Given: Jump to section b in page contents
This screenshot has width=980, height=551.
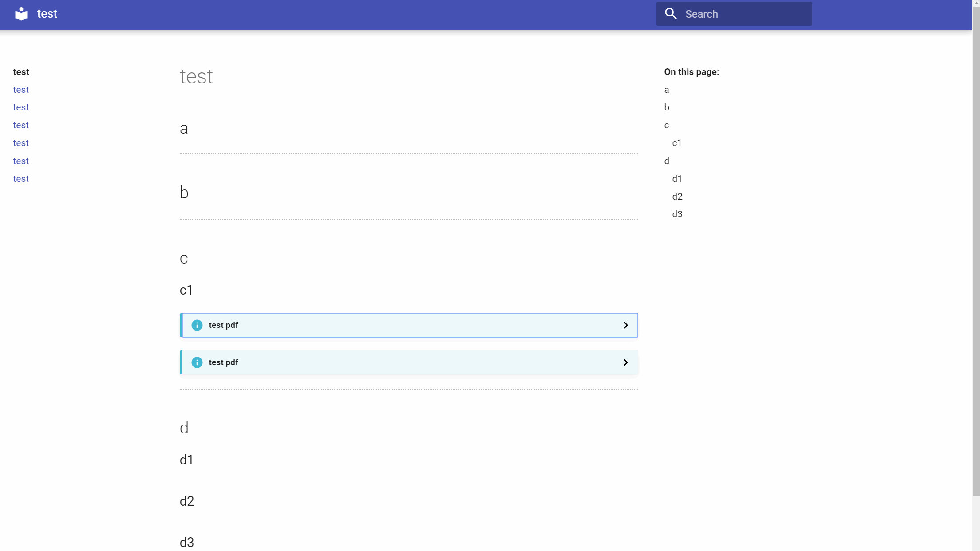Looking at the screenshot, I should click(667, 107).
